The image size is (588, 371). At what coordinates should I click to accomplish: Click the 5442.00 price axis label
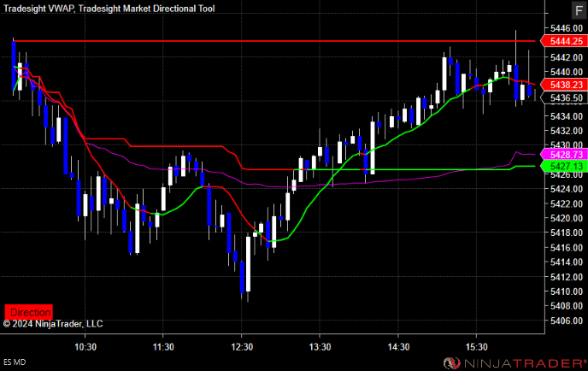tap(567, 57)
